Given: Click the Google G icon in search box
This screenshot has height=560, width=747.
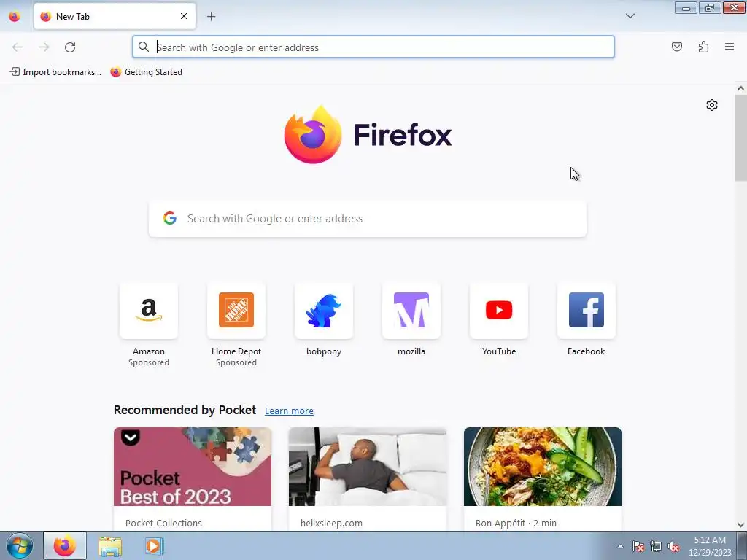Looking at the screenshot, I should (170, 218).
